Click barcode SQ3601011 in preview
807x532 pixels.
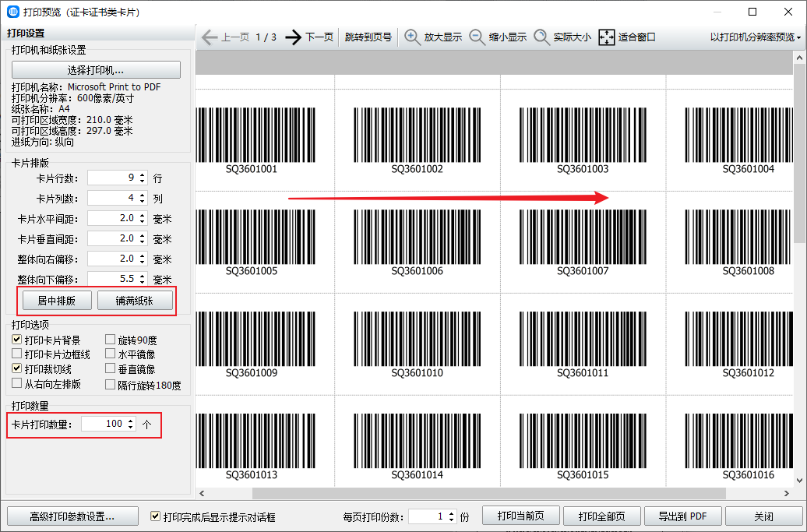tap(583, 344)
